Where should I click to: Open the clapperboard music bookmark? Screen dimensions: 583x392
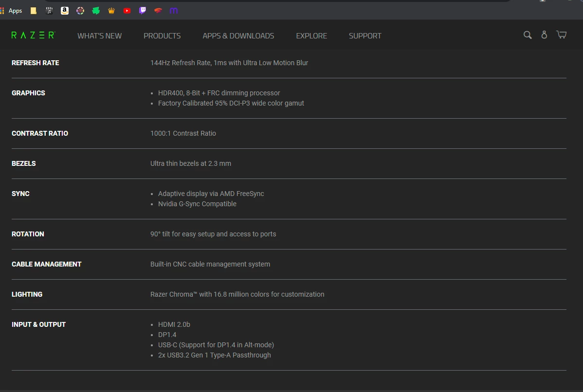pyautogui.click(x=49, y=11)
